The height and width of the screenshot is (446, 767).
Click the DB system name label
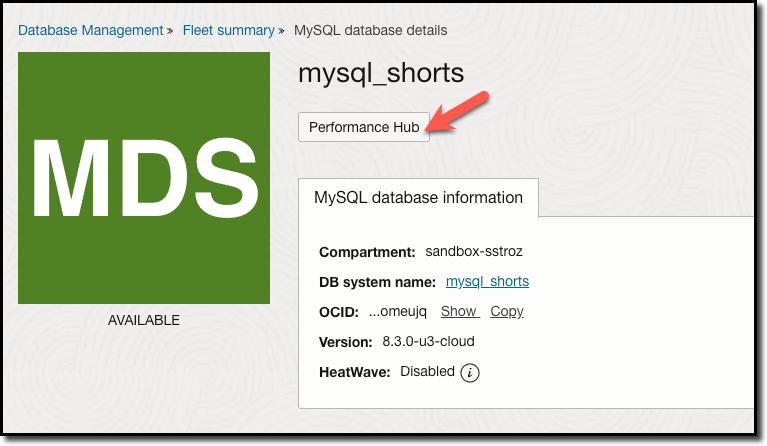click(377, 283)
